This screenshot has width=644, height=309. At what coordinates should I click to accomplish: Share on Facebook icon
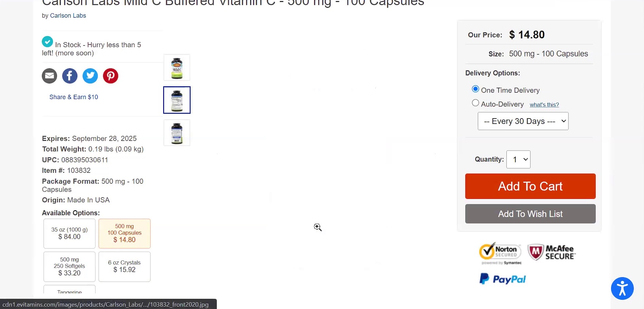(70, 76)
